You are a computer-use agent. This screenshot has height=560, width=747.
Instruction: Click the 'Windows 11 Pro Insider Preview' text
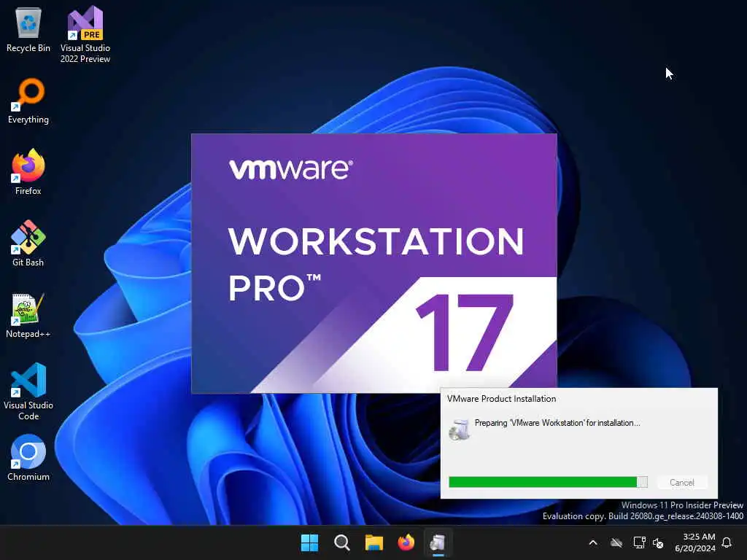pos(682,505)
